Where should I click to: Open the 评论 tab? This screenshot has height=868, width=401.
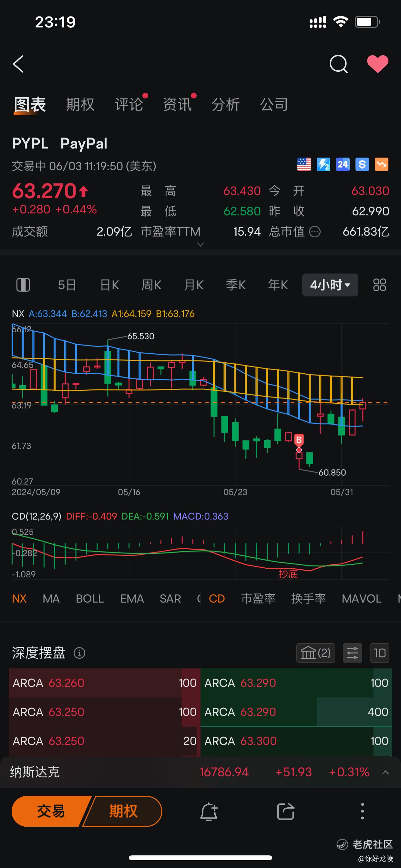click(129, 104)
